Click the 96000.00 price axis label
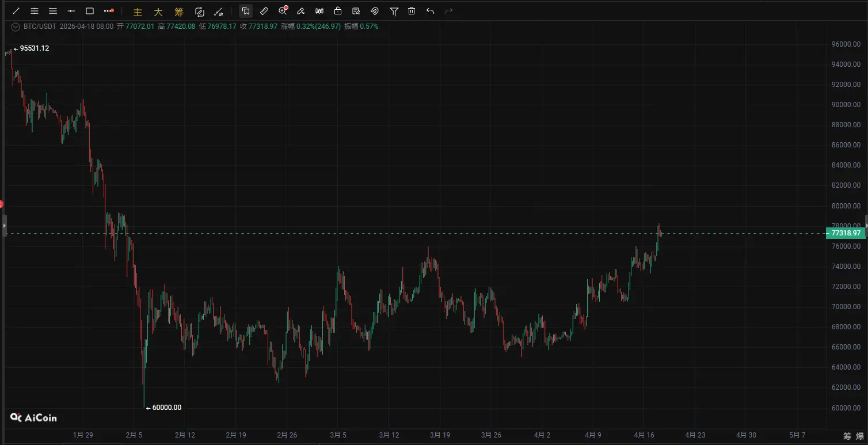The image size is (868, 445). click(846, 44)
